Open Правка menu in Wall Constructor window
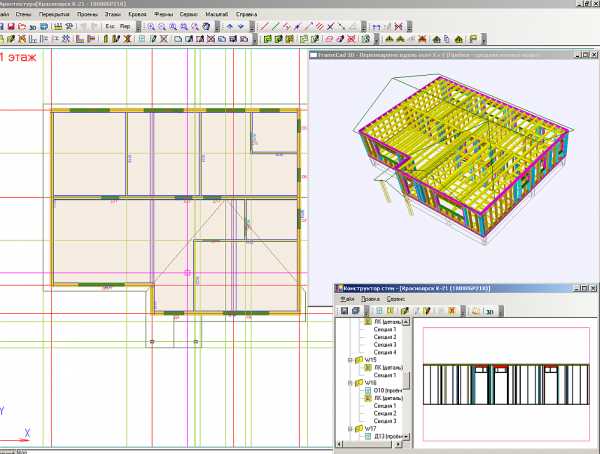Screen dimensions: 600x454 point(369,298)
